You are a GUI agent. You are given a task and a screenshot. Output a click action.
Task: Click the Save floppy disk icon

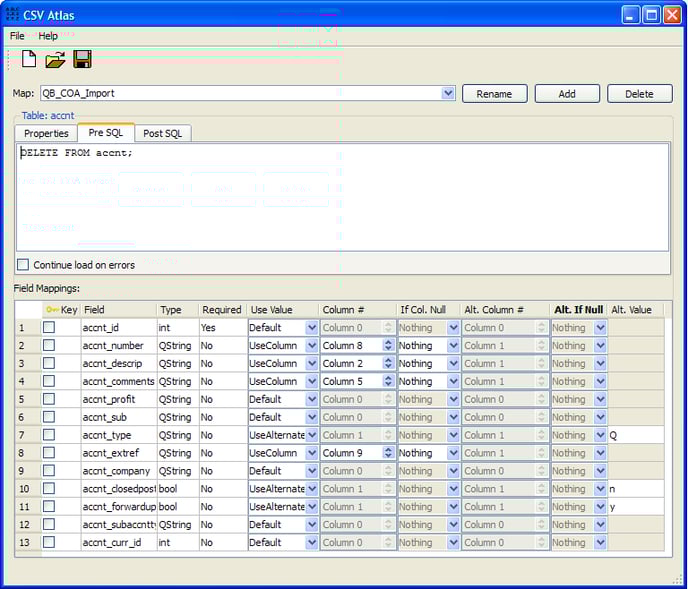pyautogui.click(x=82, y=59)
